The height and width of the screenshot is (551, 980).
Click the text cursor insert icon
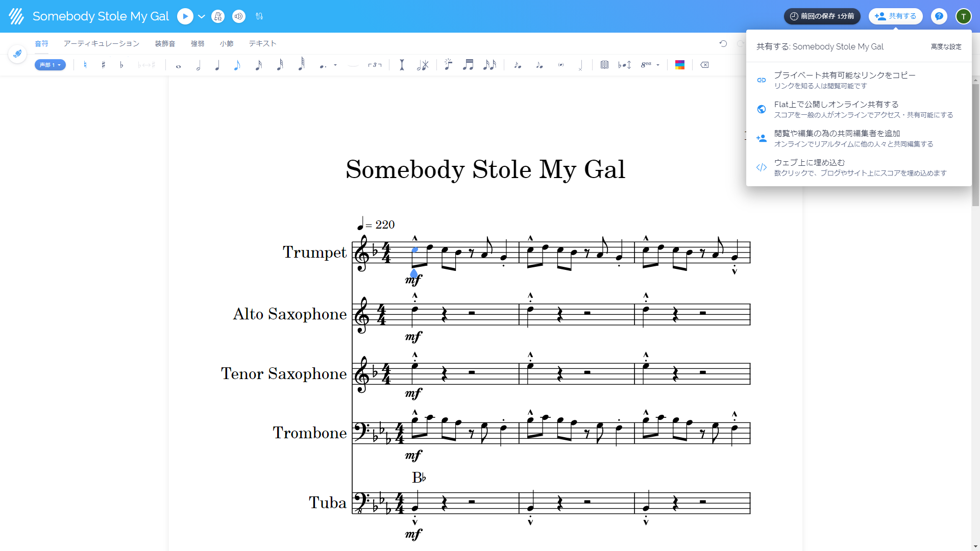point(402,65)
